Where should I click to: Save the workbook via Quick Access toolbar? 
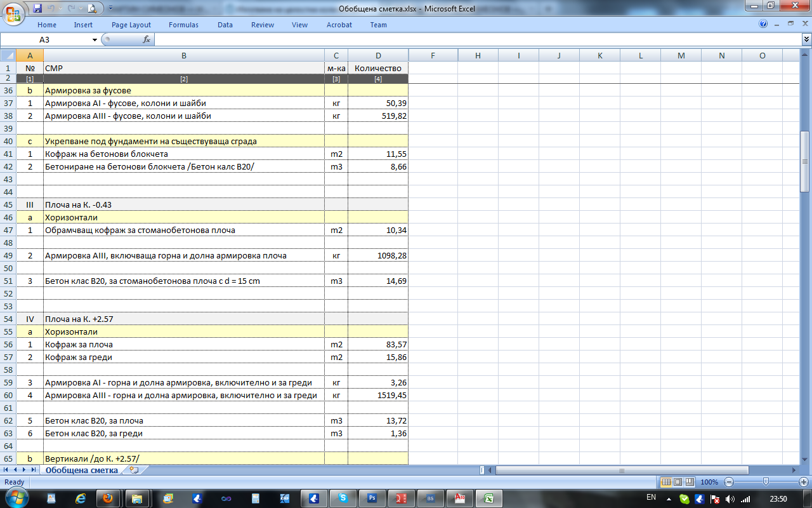click(38, 9)
